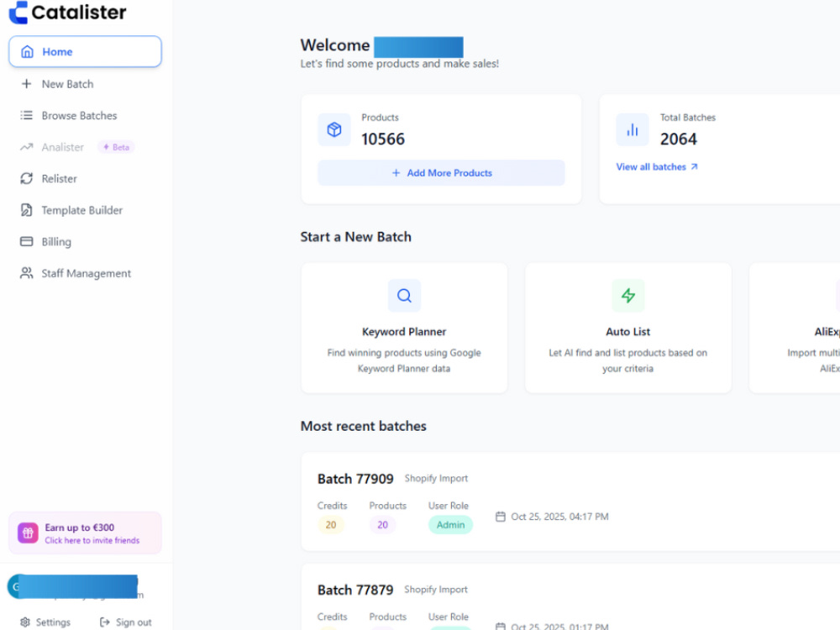The image size is (840, 630).
Task: Click the Earn up to €300 banner
Action: tap(85, 533)
